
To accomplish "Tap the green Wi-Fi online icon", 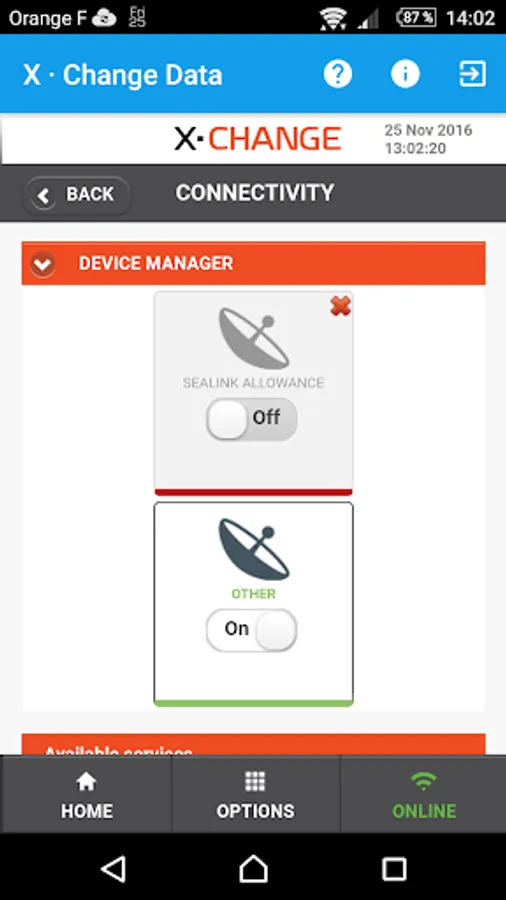I will [x=423, y=781].
